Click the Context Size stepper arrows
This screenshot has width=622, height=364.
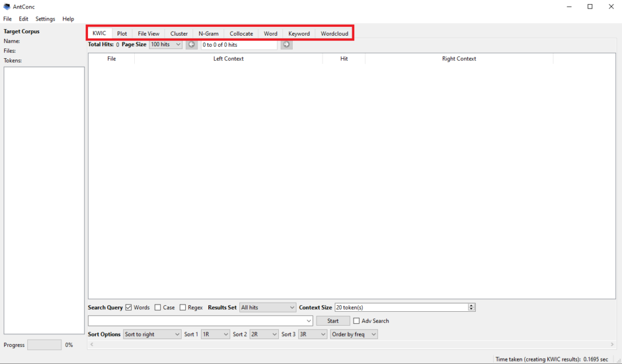471,308
